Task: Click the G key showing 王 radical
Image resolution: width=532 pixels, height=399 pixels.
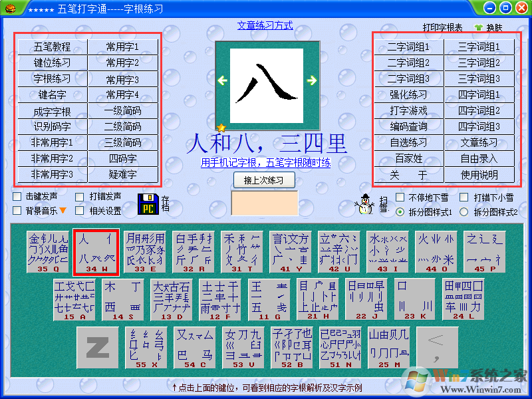Action: [268, 299]
